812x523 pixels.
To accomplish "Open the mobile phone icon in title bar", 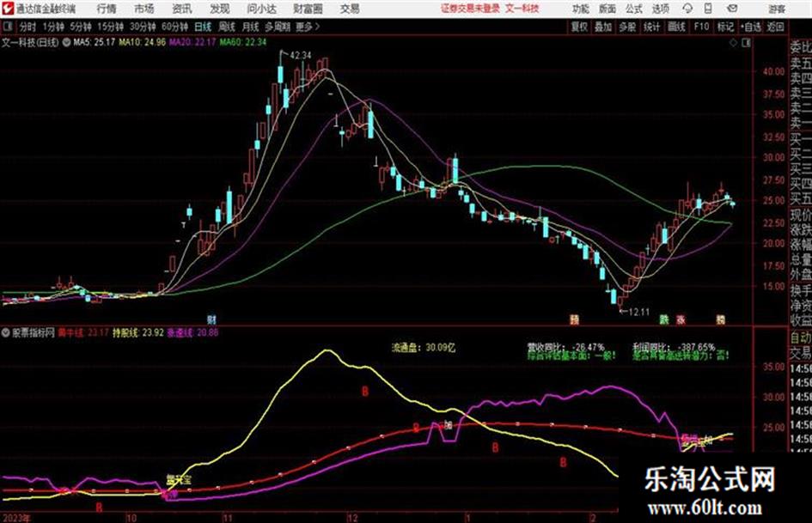I will [708, 9].
